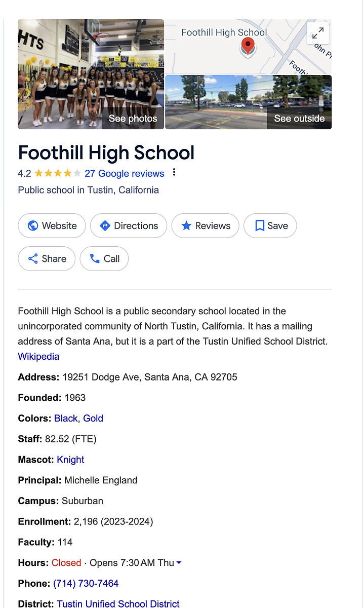Open the Wikipedia source link
This screenshot has width=364, height=608.
pos(38,356)
